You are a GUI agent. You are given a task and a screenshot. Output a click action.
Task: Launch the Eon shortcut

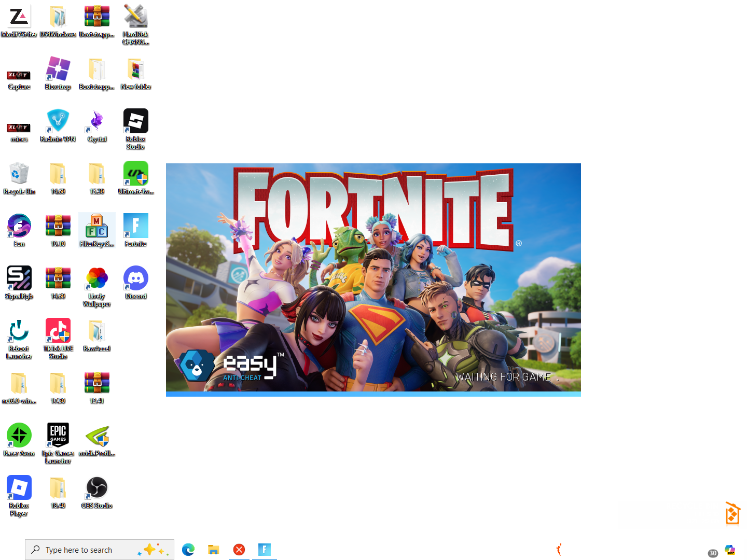(x=19, y=230)
